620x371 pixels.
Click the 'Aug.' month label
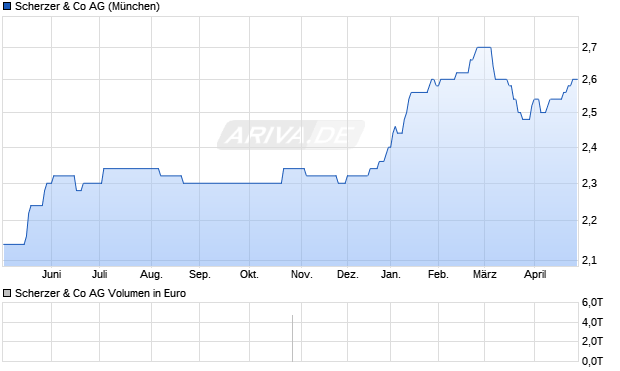point(151,274)
